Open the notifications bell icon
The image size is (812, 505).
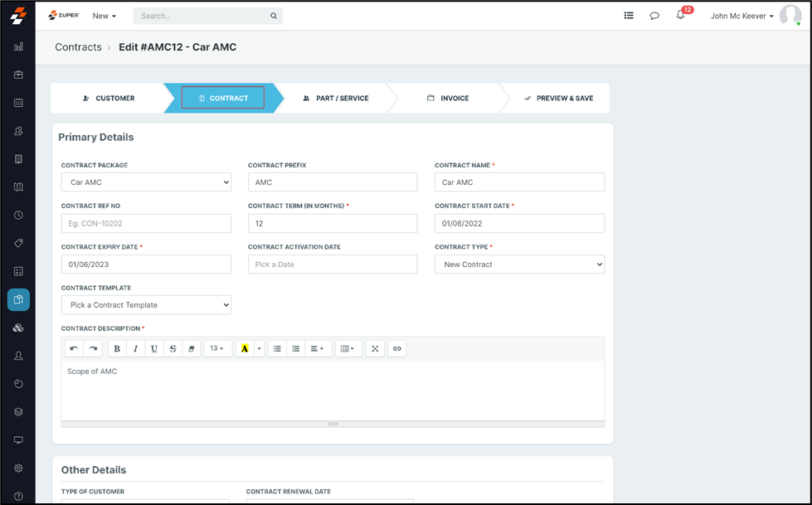680,16
